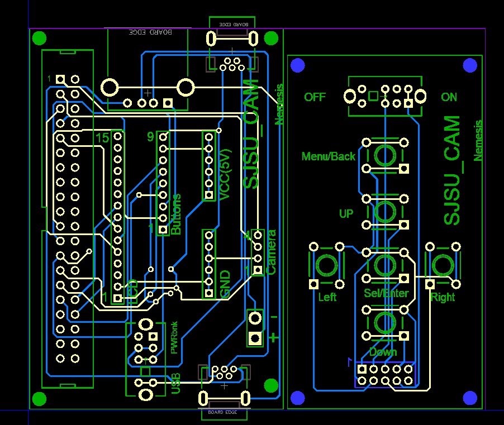Click the OFF label on right board

pyautogui.click(x=315, y=97)
